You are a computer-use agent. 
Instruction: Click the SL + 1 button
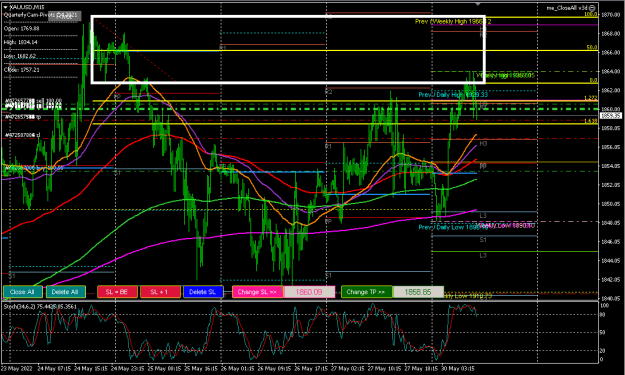point(160,292)
